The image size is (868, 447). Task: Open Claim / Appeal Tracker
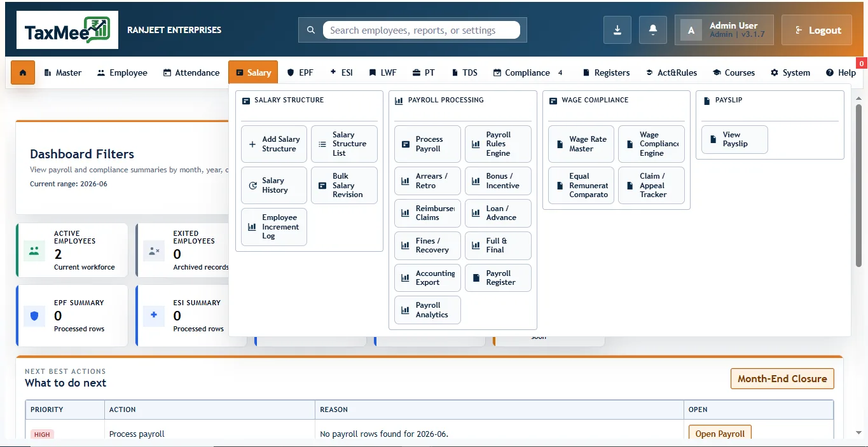(x=652, y=185)
